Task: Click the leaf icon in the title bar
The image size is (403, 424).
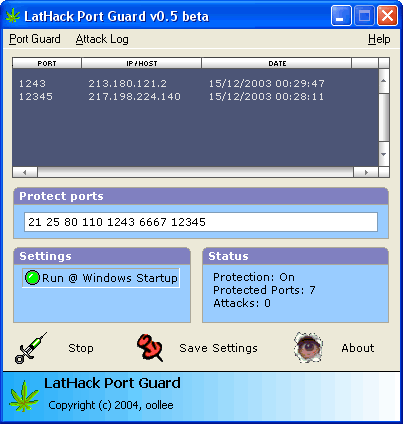Action: pyautogui.click(x=13, y=16)
